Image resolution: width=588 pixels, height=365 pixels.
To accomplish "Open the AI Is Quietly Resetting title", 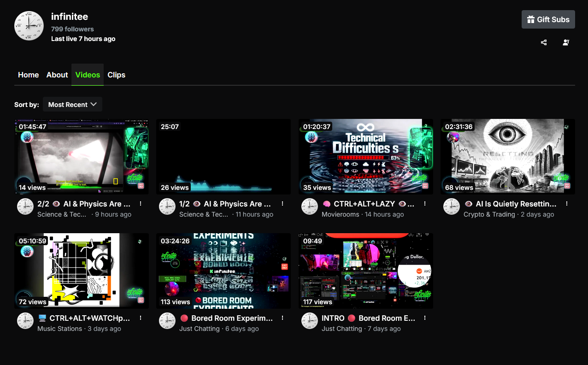I will click(x=510, y=204).
